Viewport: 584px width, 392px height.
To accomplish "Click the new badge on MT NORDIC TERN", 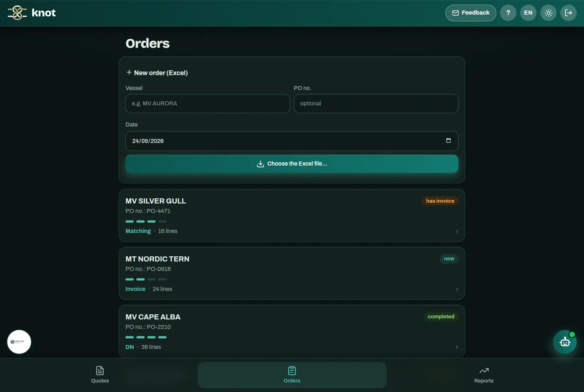I will (449, 259).
